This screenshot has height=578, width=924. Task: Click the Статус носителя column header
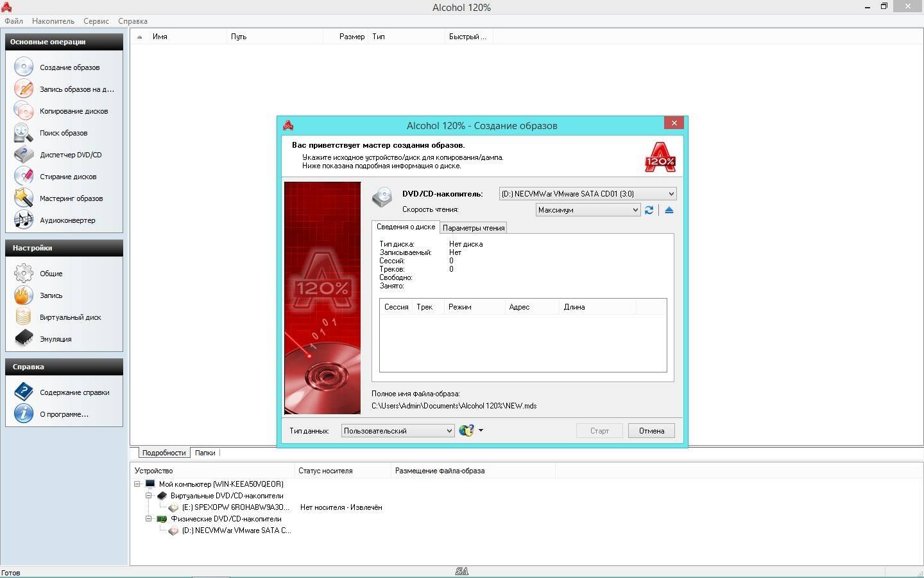coord(343,471)
